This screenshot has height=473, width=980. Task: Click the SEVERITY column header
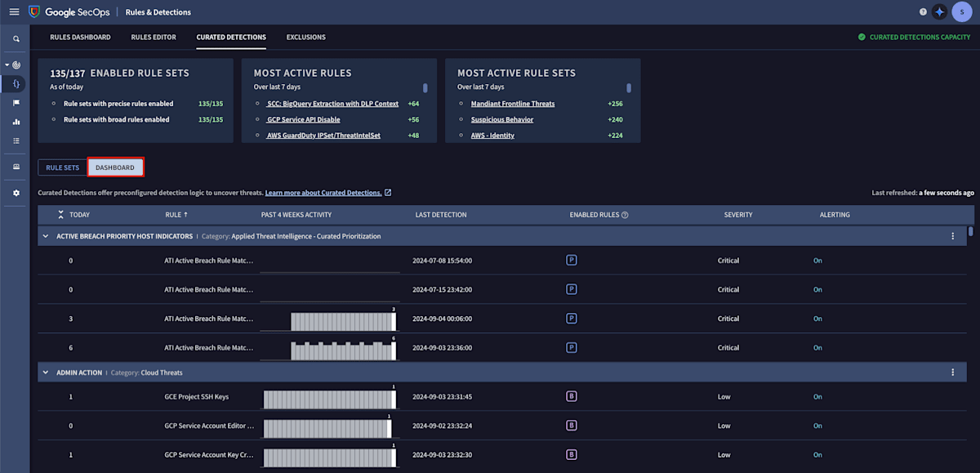tap(738, 215)
